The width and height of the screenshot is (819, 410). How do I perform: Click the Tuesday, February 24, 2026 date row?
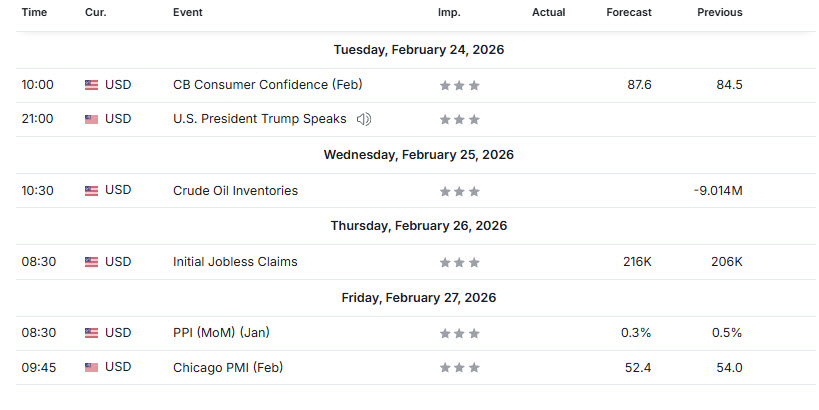[419, 49]
